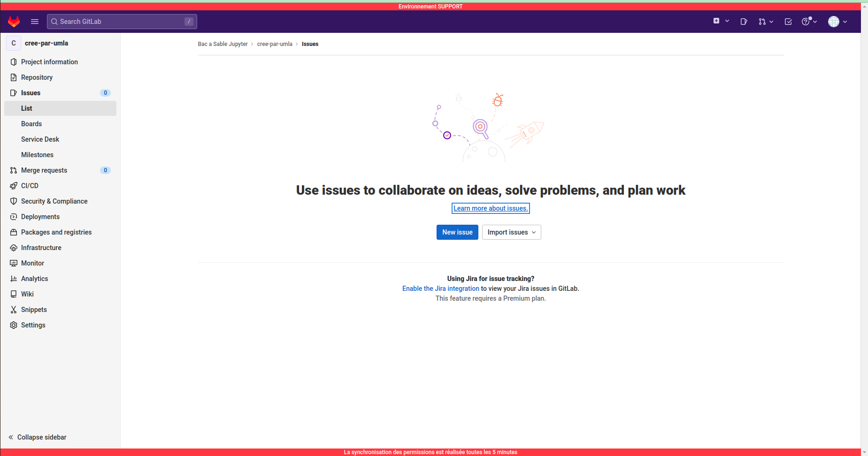Open the Help question mark menu
This screenshot has height=456, width=868.
pos(808,21)
